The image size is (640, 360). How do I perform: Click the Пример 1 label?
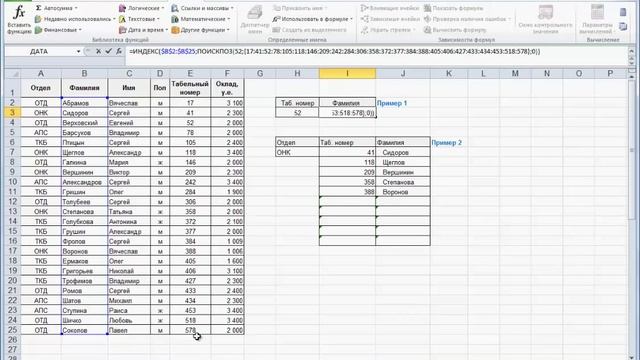(x=392, y=103)
